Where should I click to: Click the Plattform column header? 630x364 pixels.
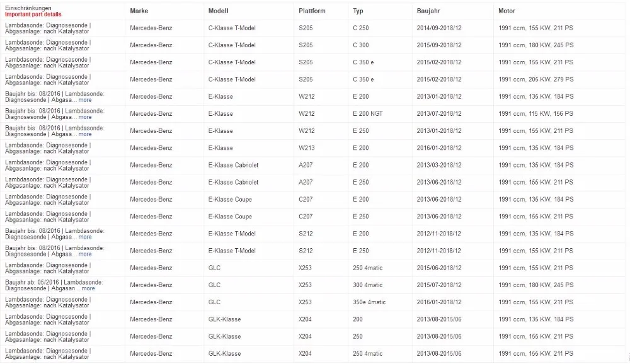click(312, 11)
